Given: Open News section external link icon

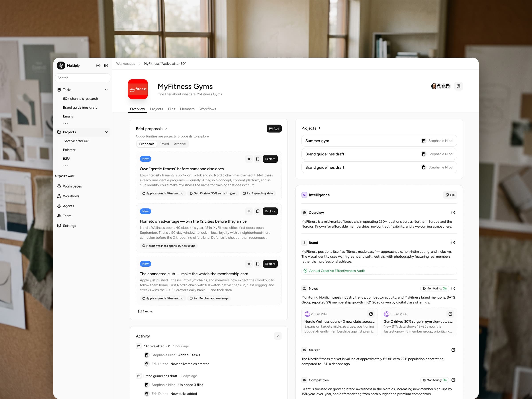Looking at the screenshot, I should (453, 288).
